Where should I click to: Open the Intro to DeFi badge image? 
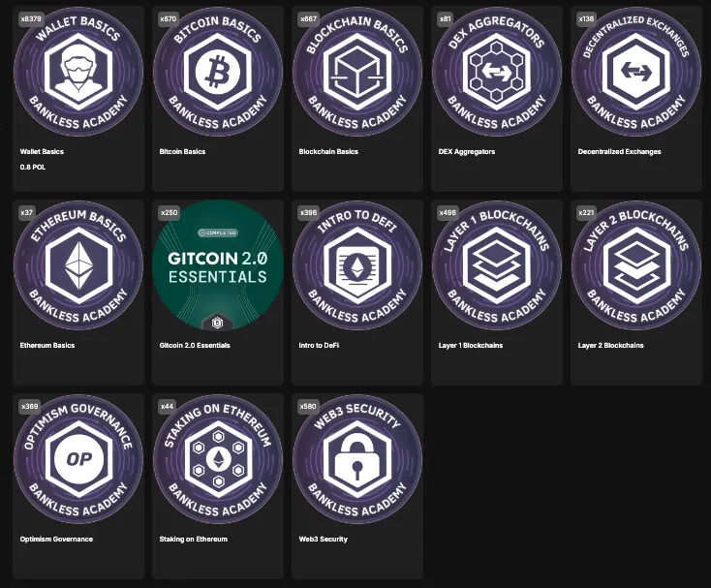[x=357, y=265]
